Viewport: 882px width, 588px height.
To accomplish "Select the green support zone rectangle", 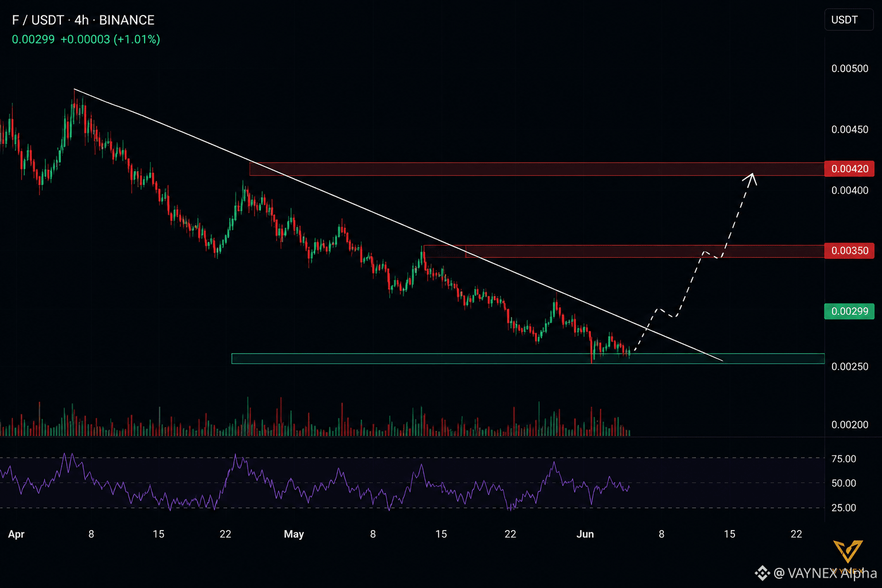I will click(528, 359).
